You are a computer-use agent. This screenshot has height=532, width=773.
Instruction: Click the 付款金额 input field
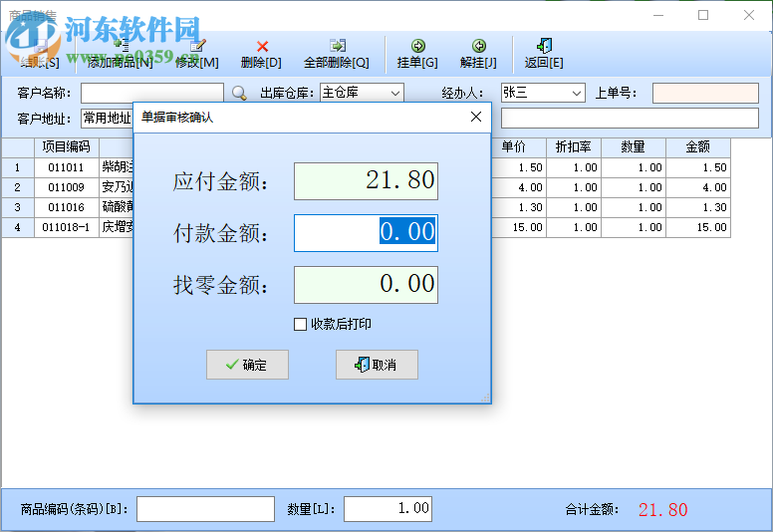point(366,233)
